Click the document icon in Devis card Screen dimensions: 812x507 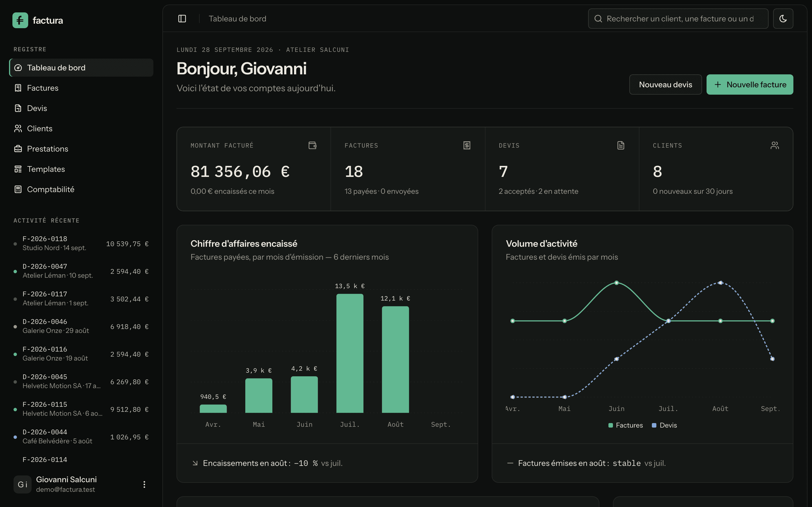[x=621, y=145]
